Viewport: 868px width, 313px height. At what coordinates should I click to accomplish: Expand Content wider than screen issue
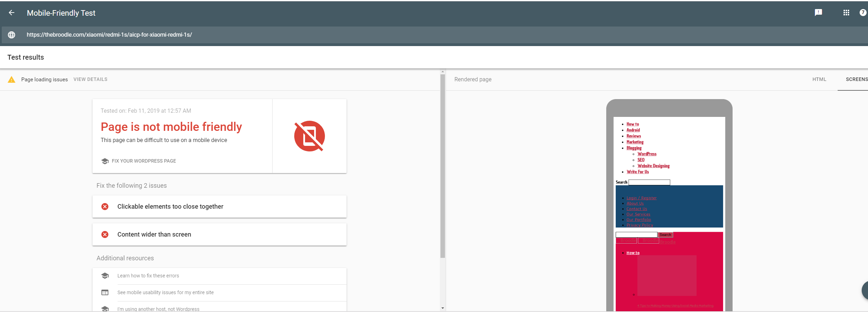click(x=220, y=234)
